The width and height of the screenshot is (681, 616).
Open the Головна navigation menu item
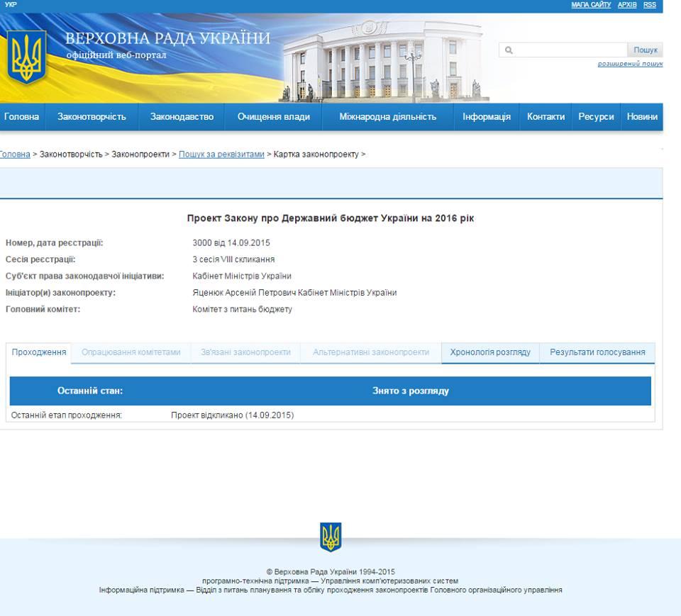21,117
